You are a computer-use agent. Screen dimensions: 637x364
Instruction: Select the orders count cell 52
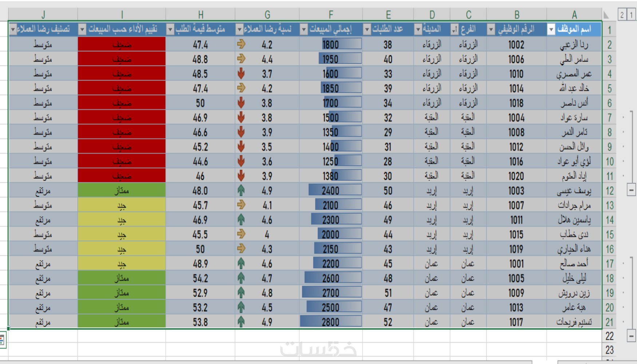(x=388, y=322)
